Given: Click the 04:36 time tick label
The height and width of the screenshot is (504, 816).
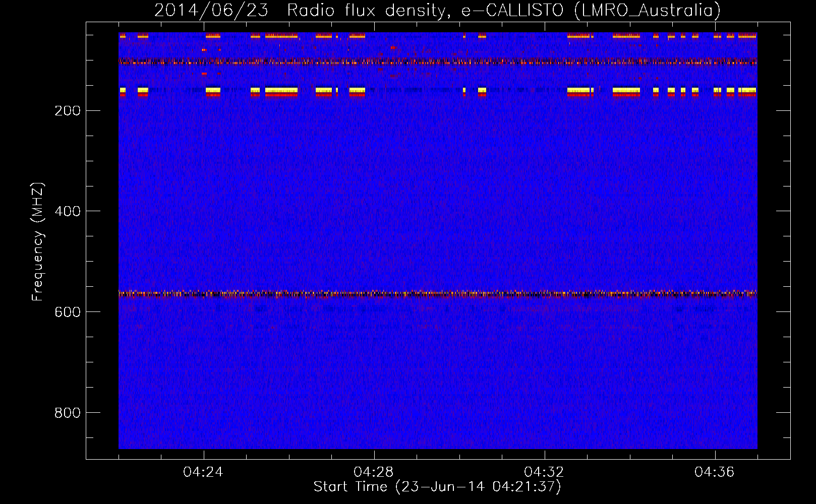Looking at the screenshot, I should 715,472.
